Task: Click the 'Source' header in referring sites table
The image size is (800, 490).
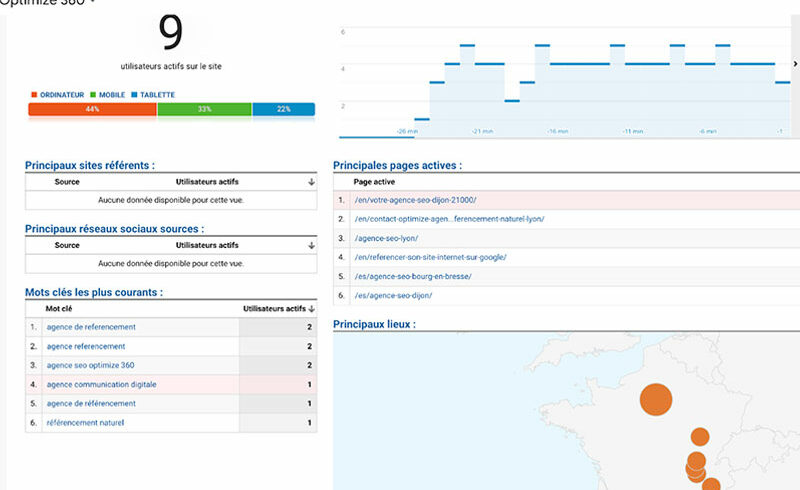Action: pos(67,182)
